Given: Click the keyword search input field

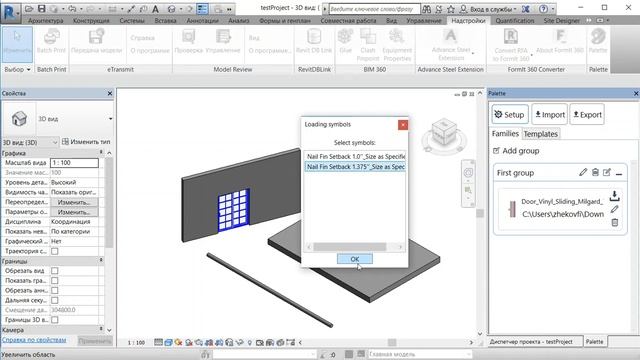Looking at the screenshot, I should [374, 9].
